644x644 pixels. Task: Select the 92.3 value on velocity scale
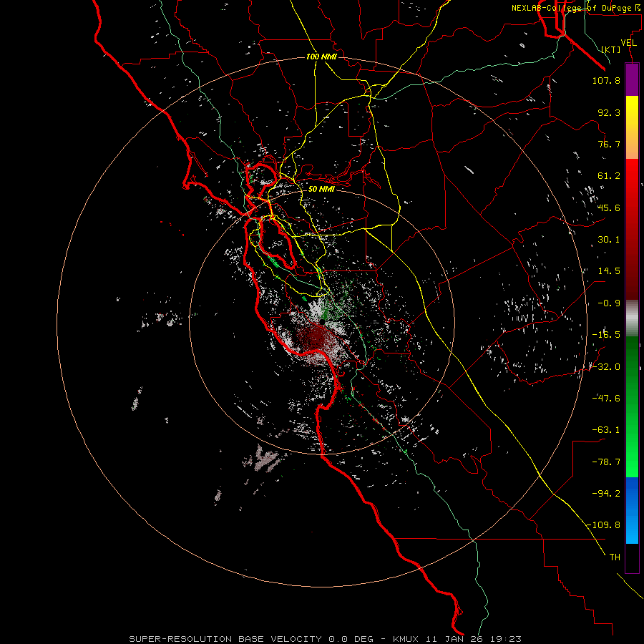(x=609, y=112)
